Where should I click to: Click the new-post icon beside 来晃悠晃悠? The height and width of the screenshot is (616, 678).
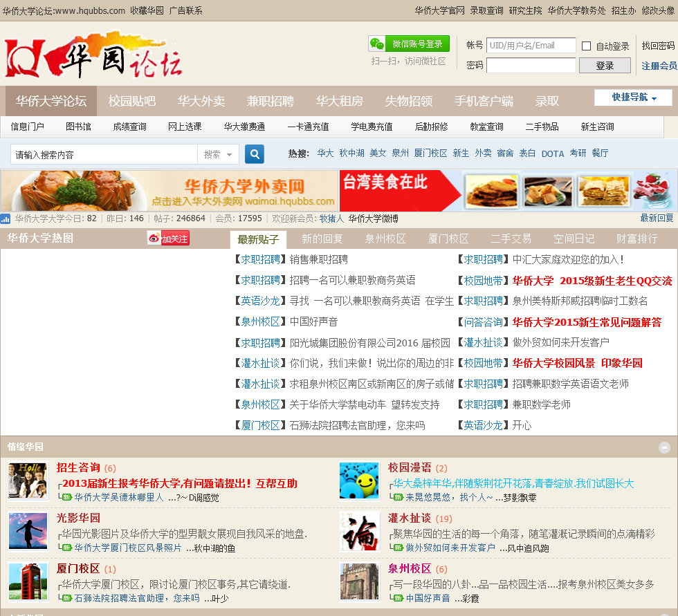[398, 497]
